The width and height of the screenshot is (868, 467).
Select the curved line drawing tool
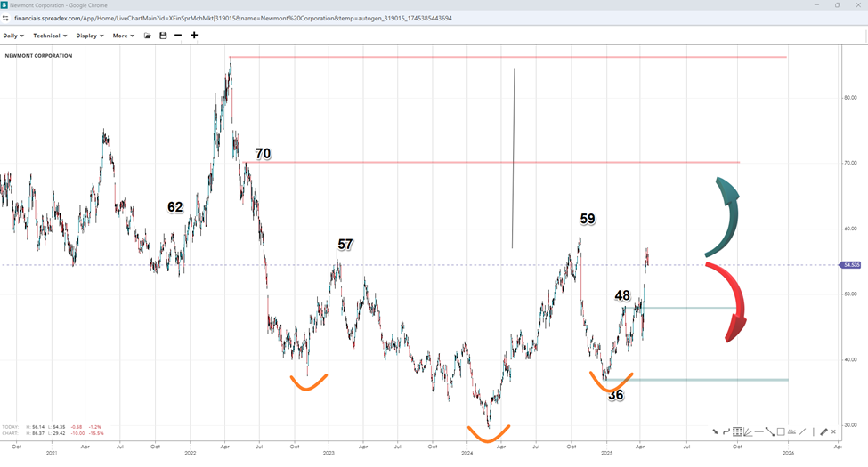[x=726, y=431]
